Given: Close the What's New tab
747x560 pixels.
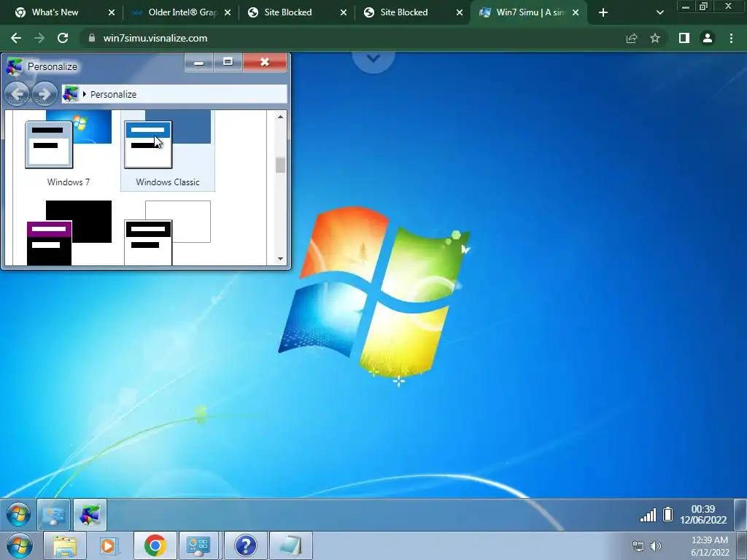Looking at the screenshot, I should (x=112, y=13).
